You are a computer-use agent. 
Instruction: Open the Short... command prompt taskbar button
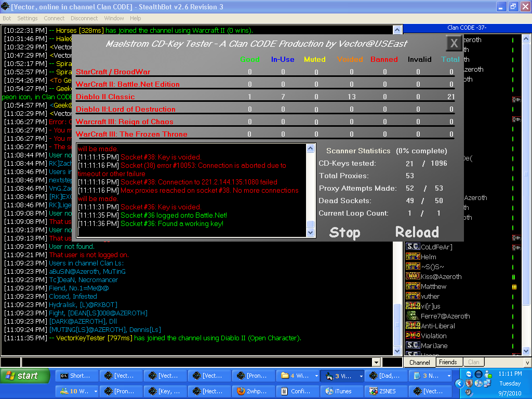tap(77, 376)
